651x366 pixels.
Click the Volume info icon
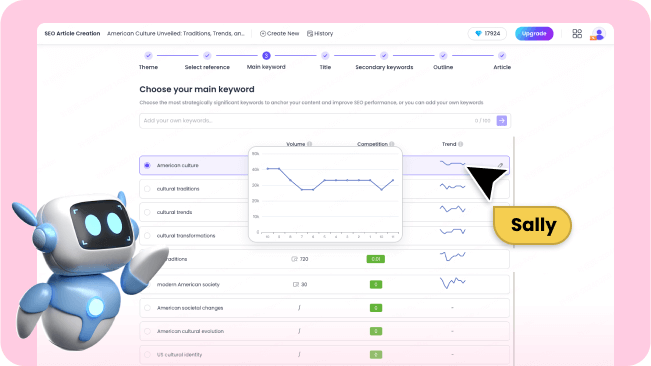coord(310,144)
